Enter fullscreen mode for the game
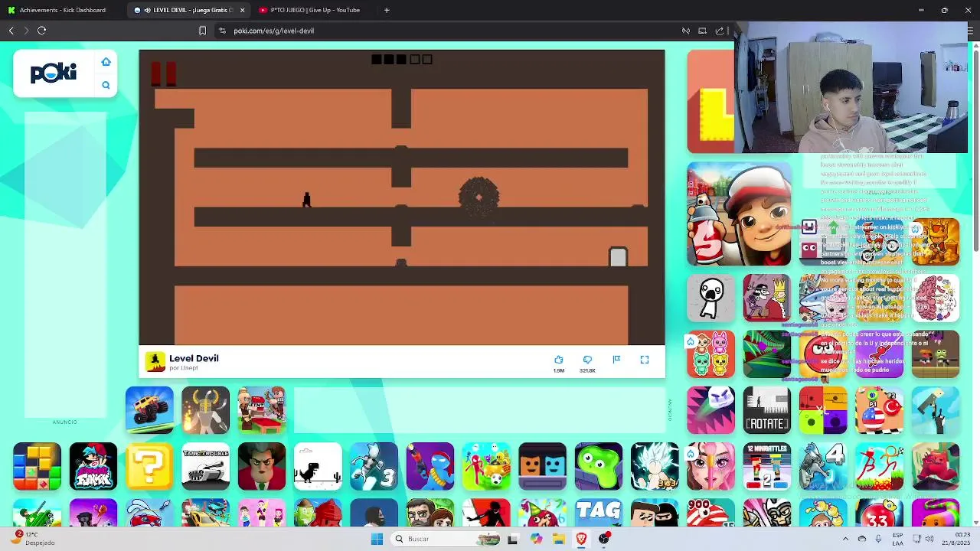The height and width of the screenshot is (551, 980). tap(645, 360)
